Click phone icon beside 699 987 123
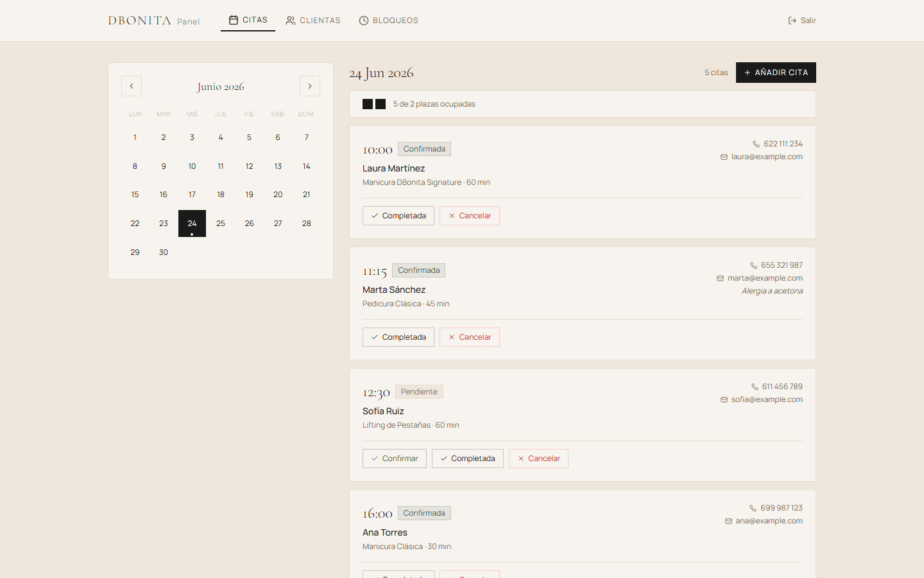This screenshot has height=578, width=924. [x=753, y=508]
